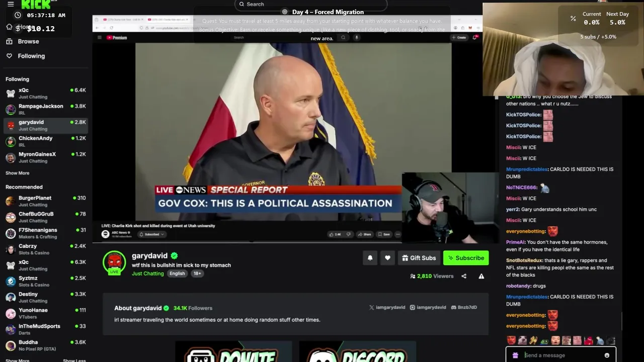Expand Following list with Show more
The width and height of the screenshot is (644, 362).
point(17,173)
